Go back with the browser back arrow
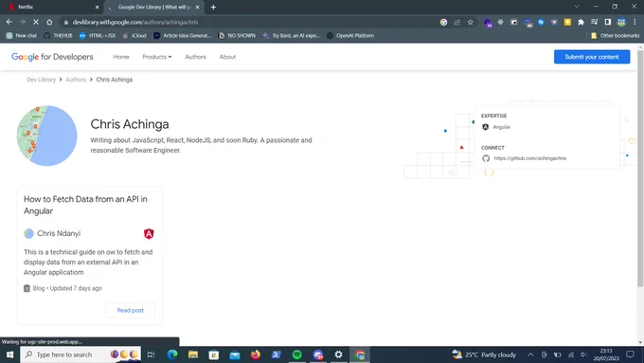Image resolution: width=644 pixels, height=363 pixels. [x=9, y=22]
